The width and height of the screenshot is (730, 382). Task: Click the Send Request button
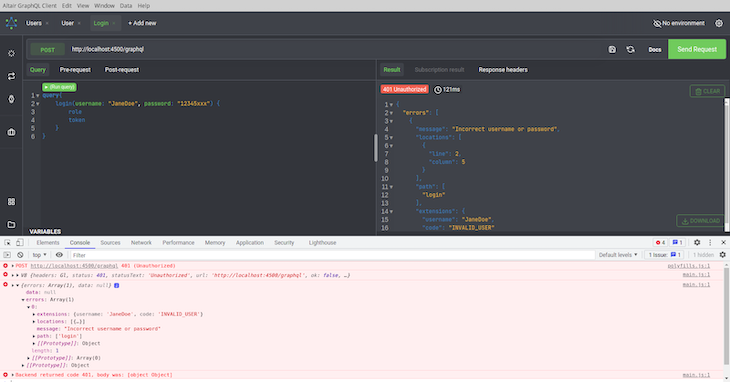[x=697, y=49]
